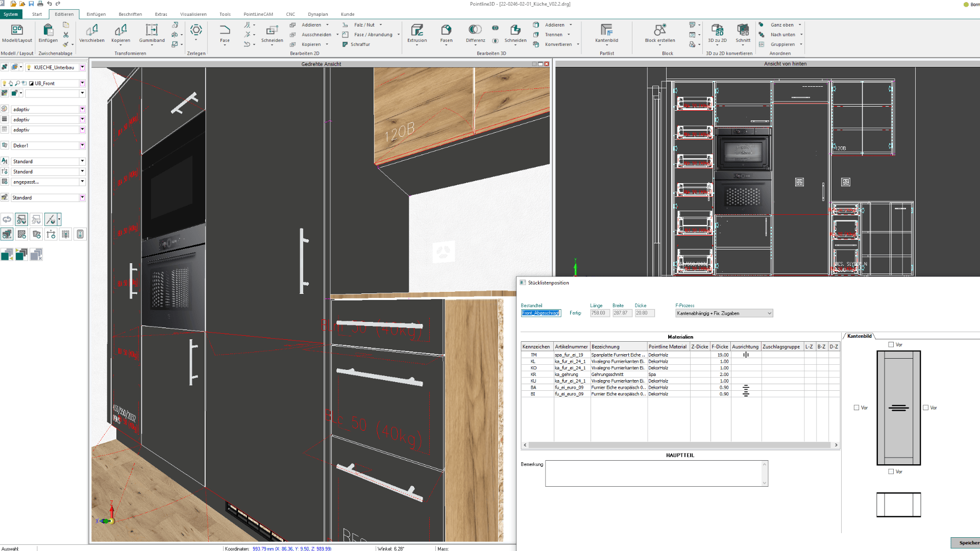Open the F-Prozess dropdown in Stücklistenposition dialog
This screenshot has width=980, height=551.
[x=769, y=313]
